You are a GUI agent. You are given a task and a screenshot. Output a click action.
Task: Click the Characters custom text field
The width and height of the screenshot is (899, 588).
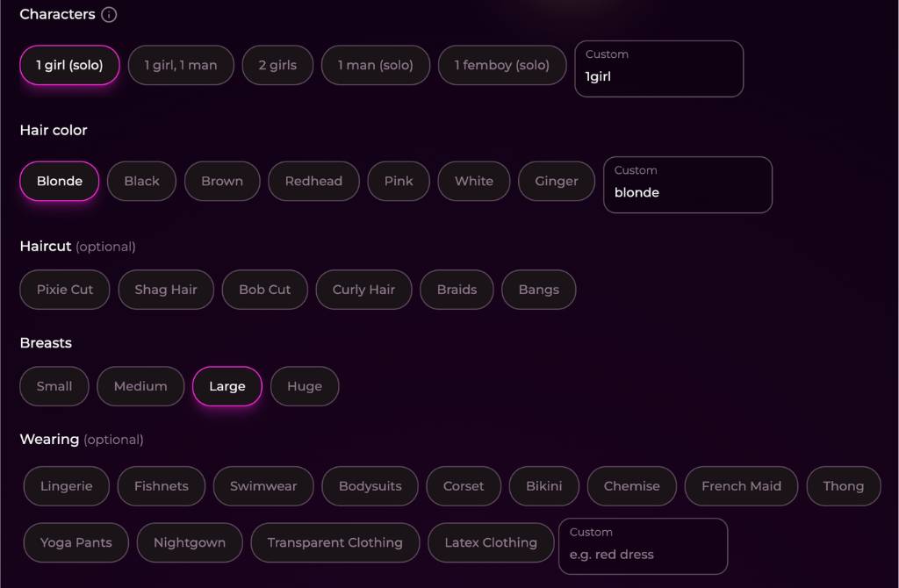point(658,76)
